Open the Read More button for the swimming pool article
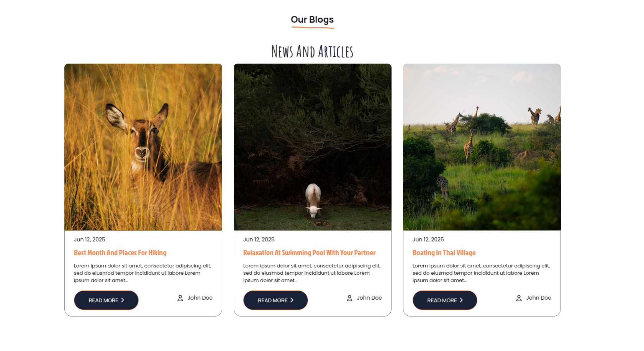Viewport: 644px width, 351px height. tap(275, 300)
